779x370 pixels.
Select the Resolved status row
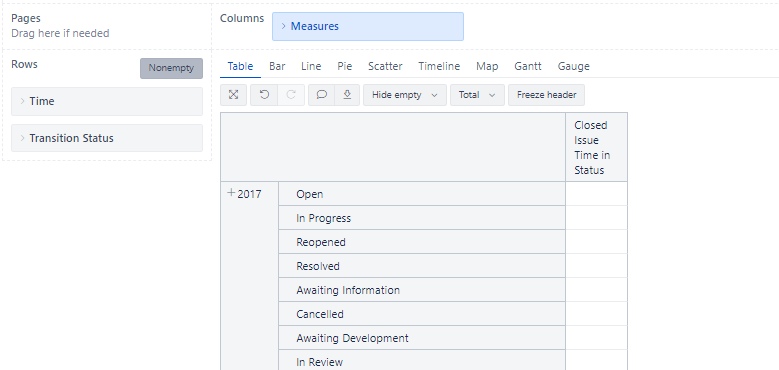(422, 266)
